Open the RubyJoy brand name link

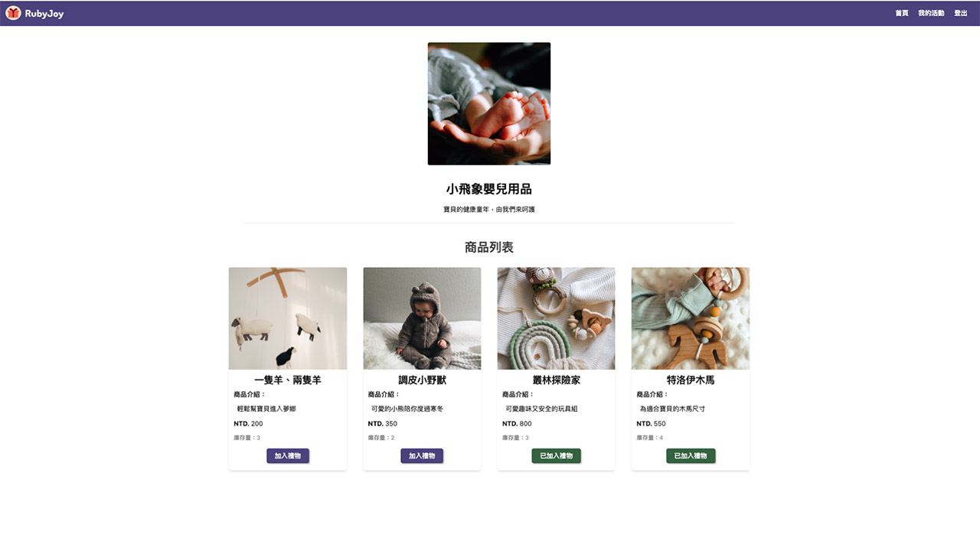(44, 14)
